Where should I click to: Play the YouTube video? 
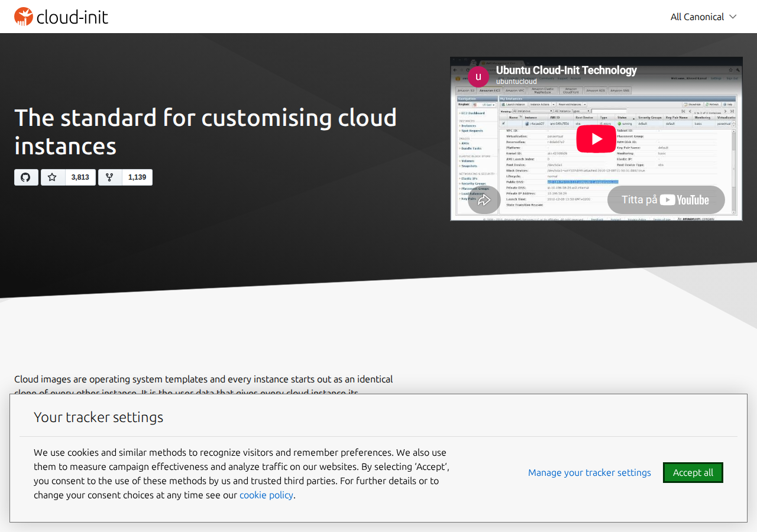point(596,139)
